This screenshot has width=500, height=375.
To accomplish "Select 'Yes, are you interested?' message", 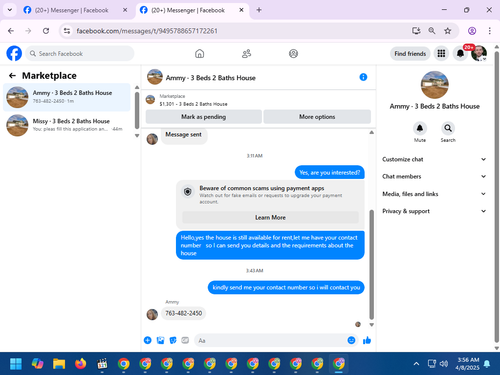I will (x=330, y=172).
